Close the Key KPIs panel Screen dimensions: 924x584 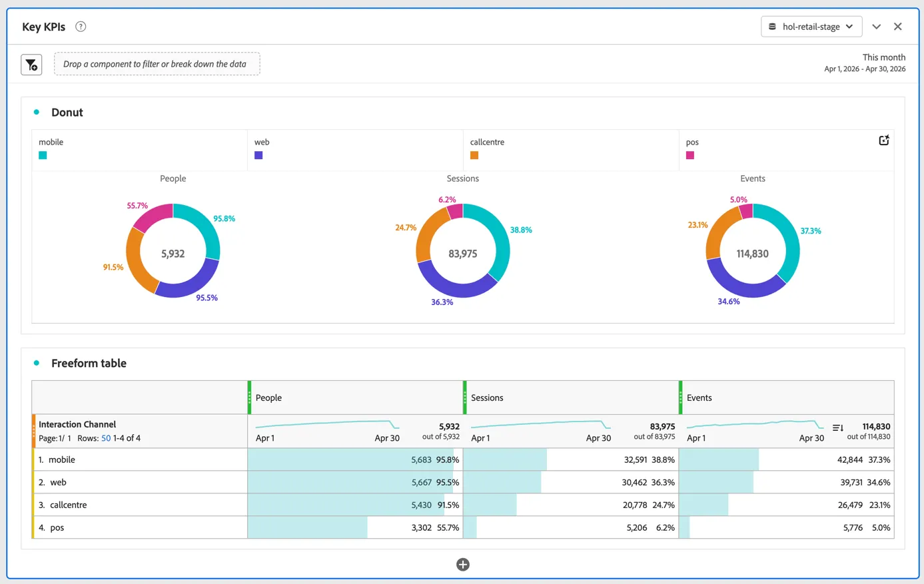(x=898, y=27)
